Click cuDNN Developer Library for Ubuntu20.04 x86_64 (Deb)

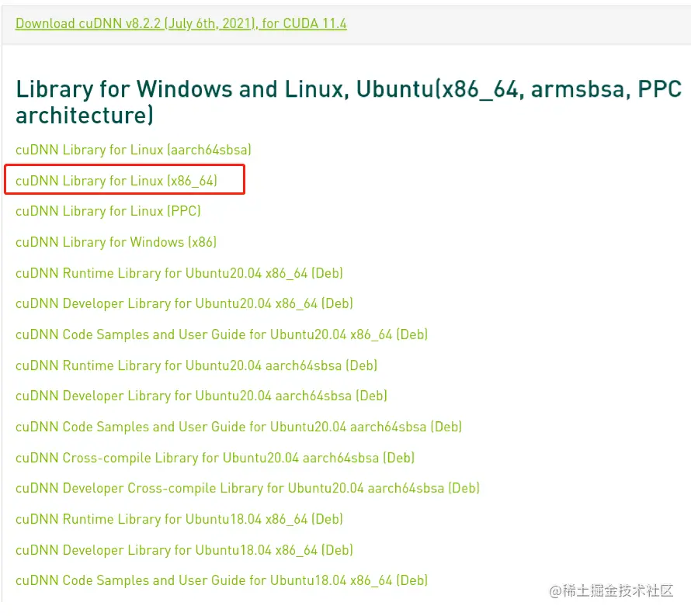pyautogui.click(x=184, y=303)
